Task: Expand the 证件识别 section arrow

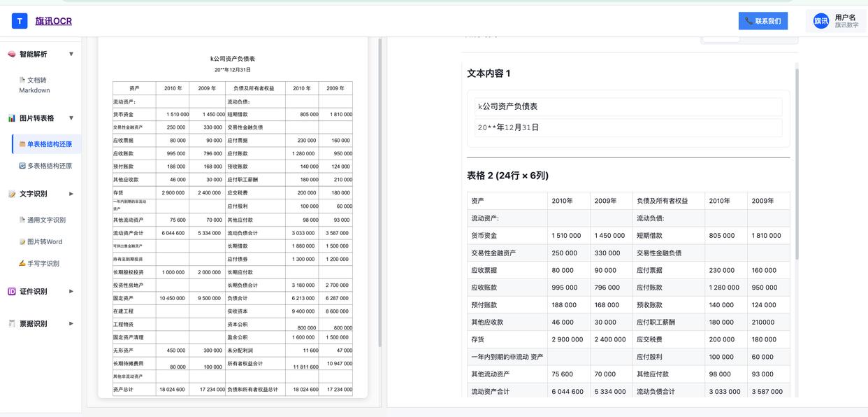Action: click(x=71, y=292)
